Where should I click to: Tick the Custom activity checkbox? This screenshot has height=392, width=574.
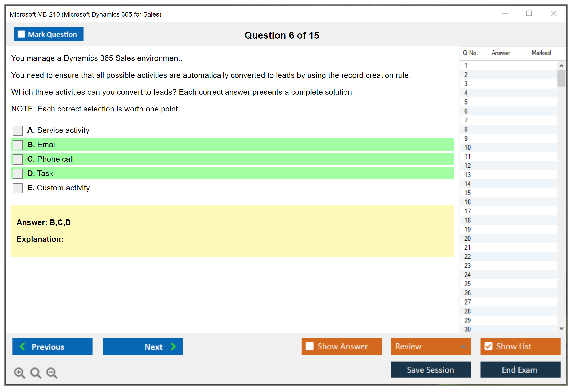[x=18, y=188]
